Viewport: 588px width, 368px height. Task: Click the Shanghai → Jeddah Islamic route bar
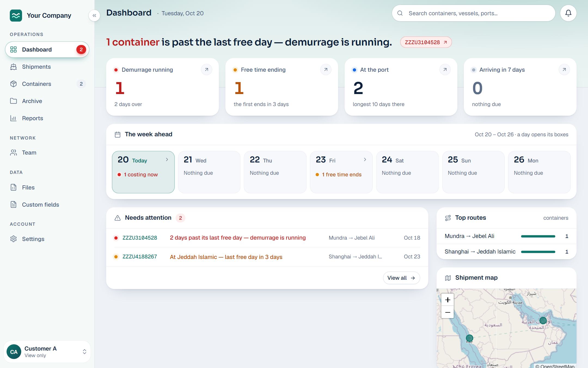538,252
